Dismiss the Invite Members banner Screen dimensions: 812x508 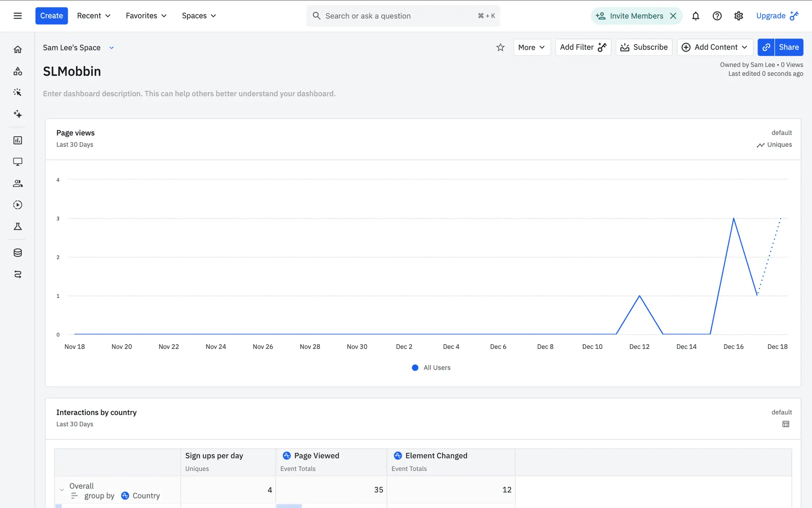tap(673, 16)
